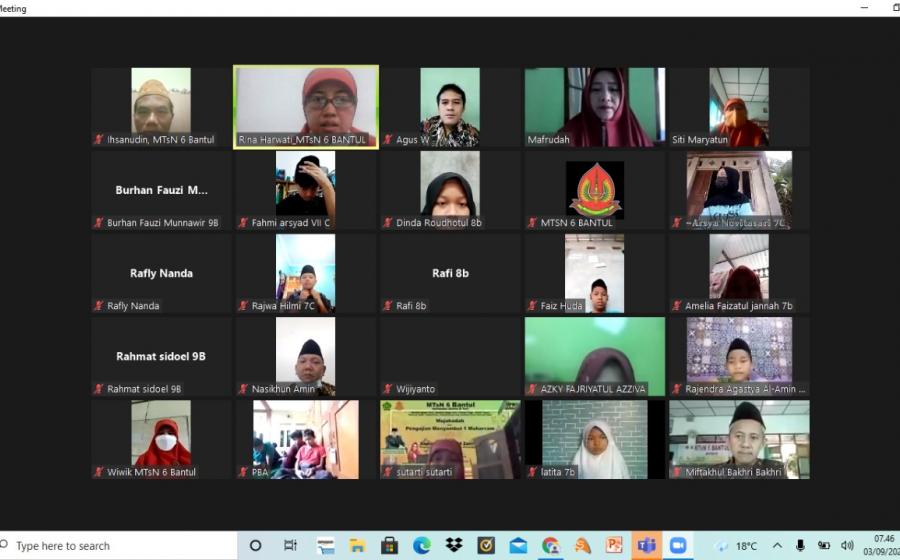Open File Explorer from the taskbar
900x560 pixels.
pos(357,545)
